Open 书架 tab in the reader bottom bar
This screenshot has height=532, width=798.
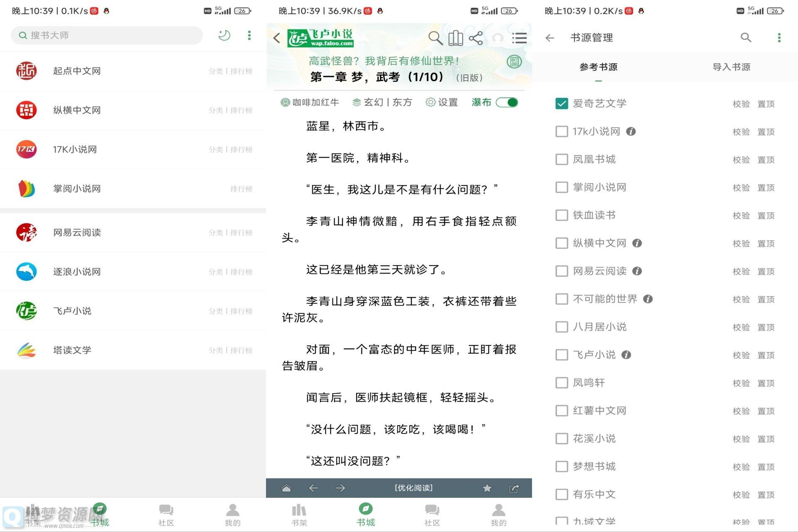click(299, 515)
